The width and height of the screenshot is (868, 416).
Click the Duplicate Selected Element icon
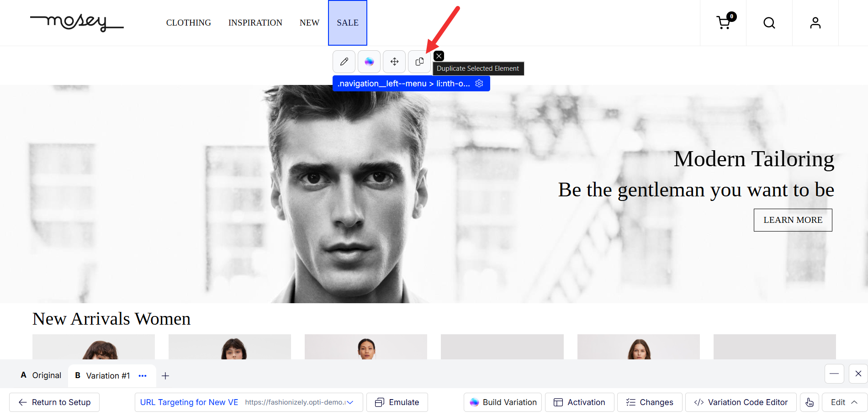(x=419, y=62)
